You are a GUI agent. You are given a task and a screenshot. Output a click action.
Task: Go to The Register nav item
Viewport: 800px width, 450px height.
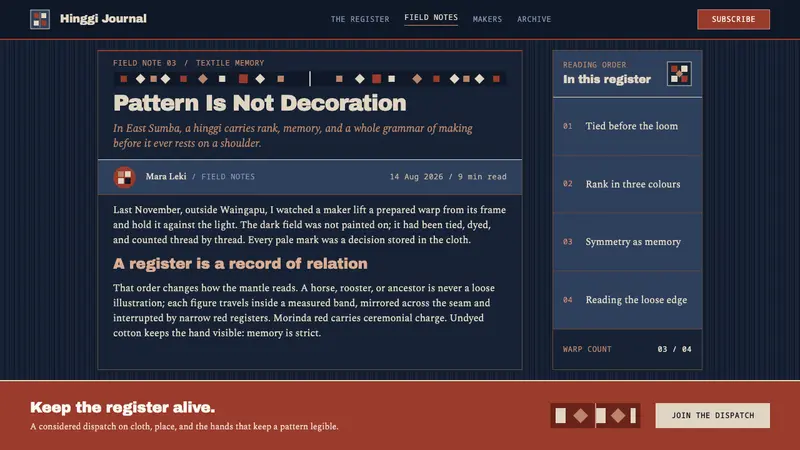[x=360, y=19]
